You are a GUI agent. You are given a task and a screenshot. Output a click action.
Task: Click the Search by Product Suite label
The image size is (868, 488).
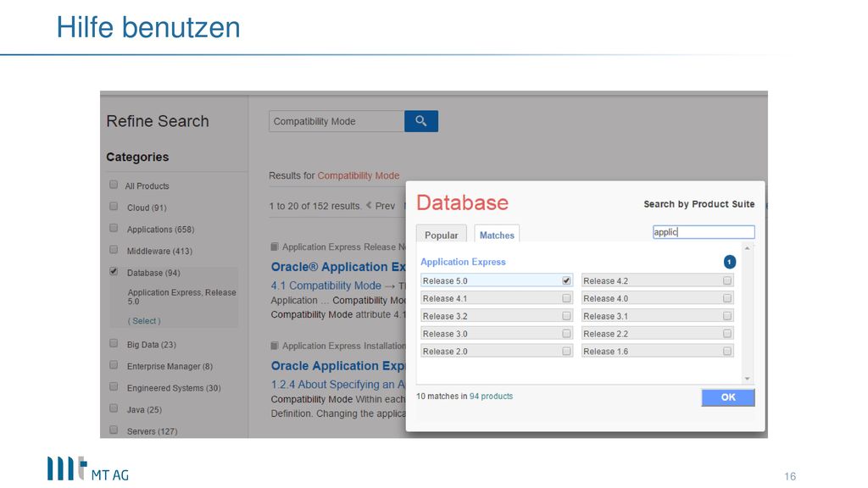(698, 203)
